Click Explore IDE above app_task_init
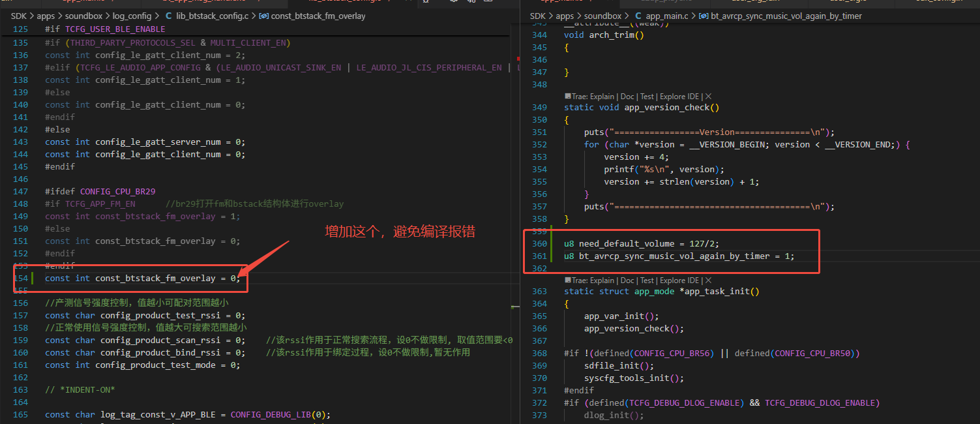980x424 pixels. click(679, 280)
